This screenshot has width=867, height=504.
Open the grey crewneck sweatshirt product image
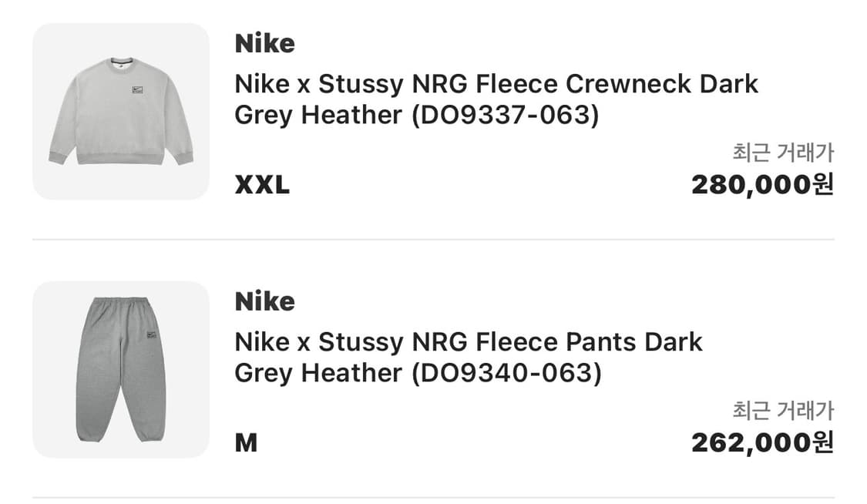click(120, 112)
